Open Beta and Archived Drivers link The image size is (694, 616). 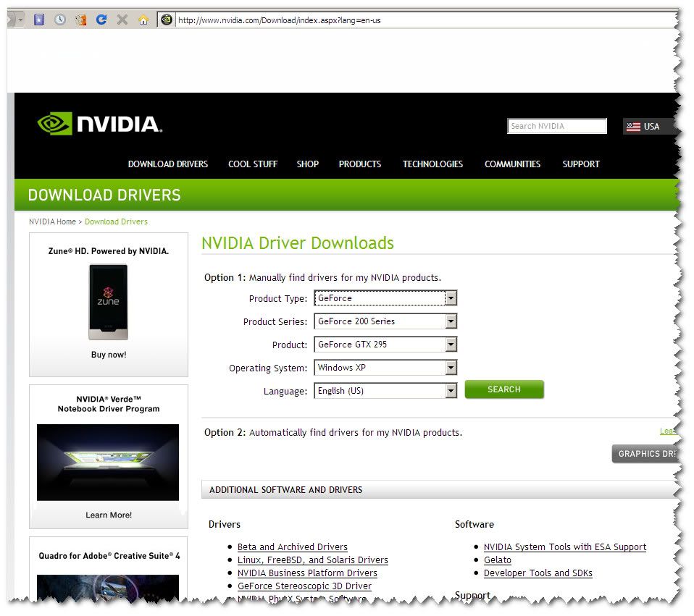click(x=292, y=547)
